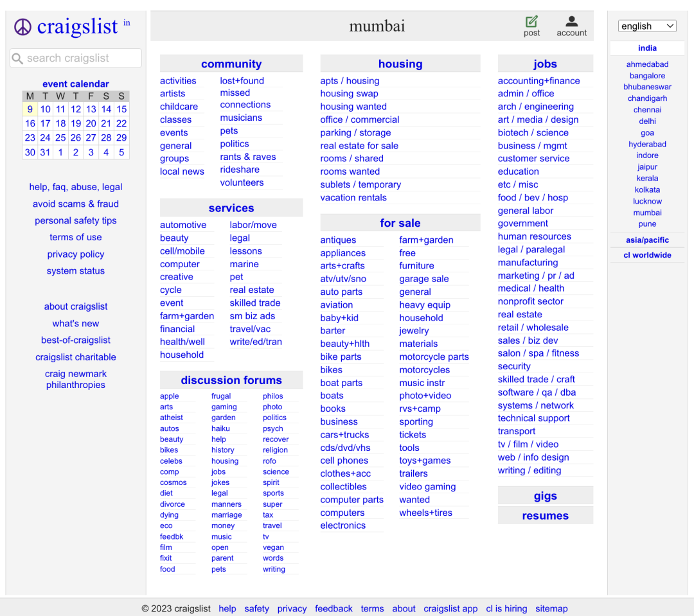Browse software / qa / dba jobs
694x616 pixels.
click(537, 392)
